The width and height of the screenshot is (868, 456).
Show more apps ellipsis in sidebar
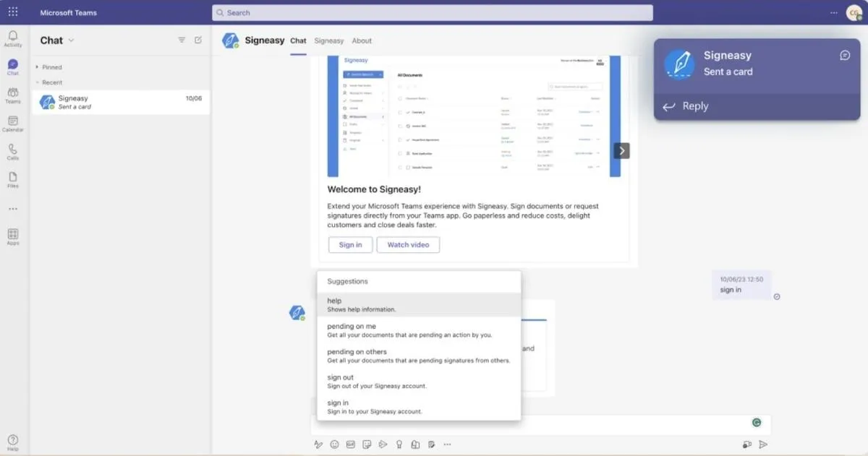click(13, 209)
